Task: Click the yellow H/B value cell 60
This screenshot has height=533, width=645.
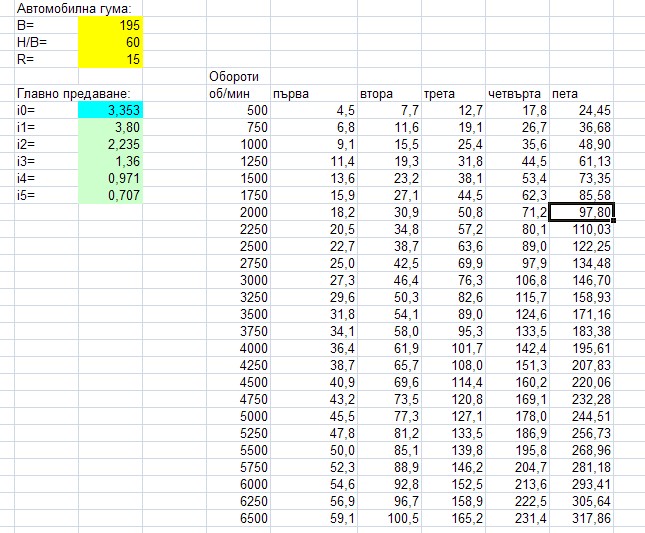Action: pos(110,42)
